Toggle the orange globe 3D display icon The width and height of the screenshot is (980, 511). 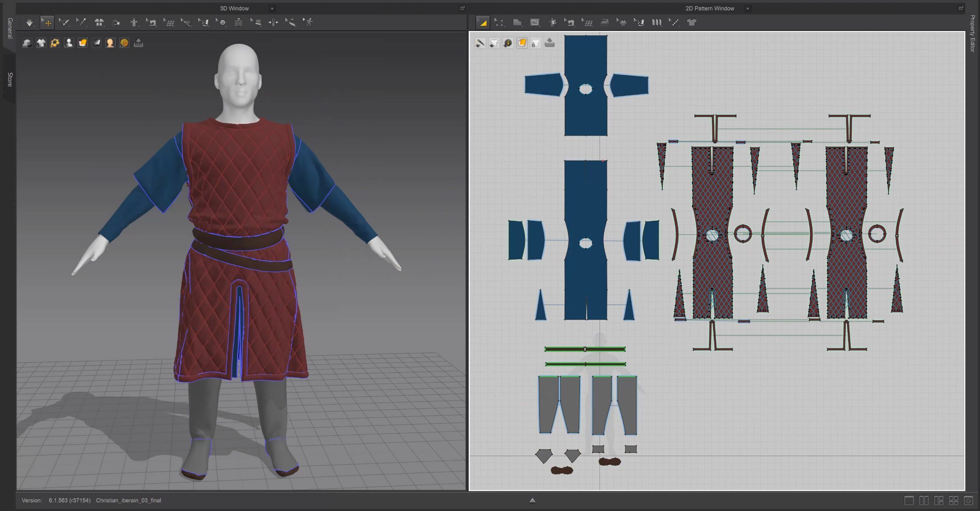click(x=124, y=43)
